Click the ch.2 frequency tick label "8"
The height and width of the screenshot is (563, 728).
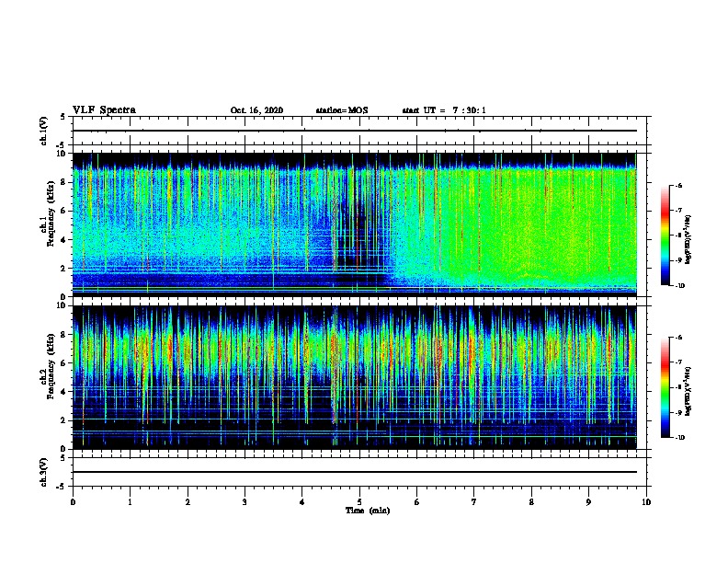click(65, 335)
